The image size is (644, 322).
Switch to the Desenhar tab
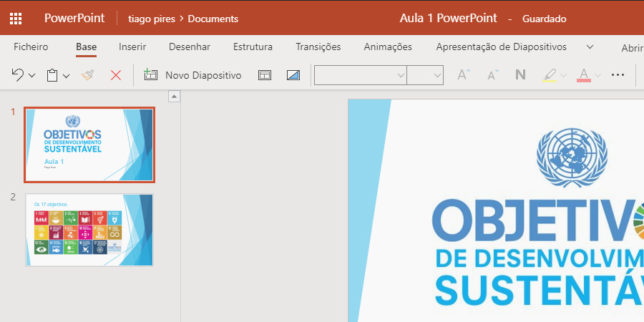190,47
